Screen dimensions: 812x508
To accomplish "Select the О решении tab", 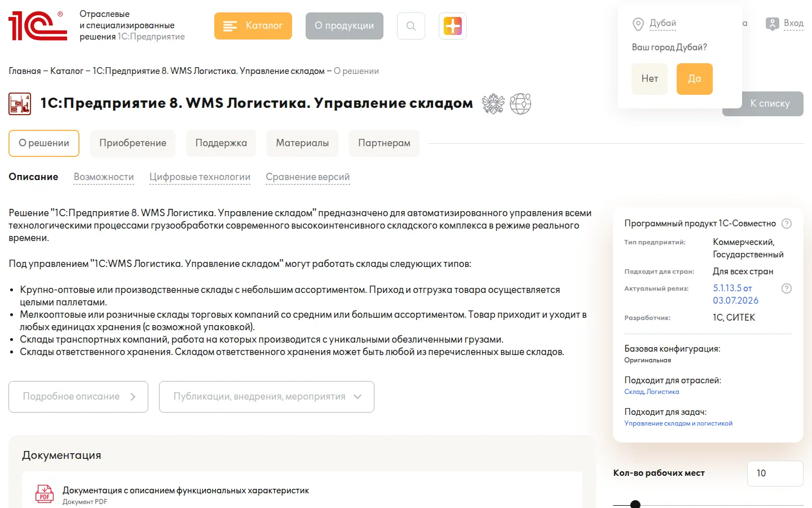I will point(44,143).
